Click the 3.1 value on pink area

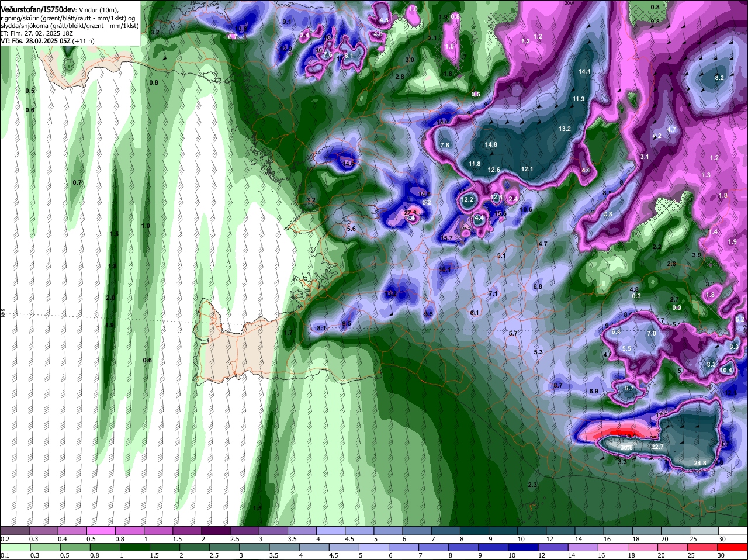coord(645,157)
